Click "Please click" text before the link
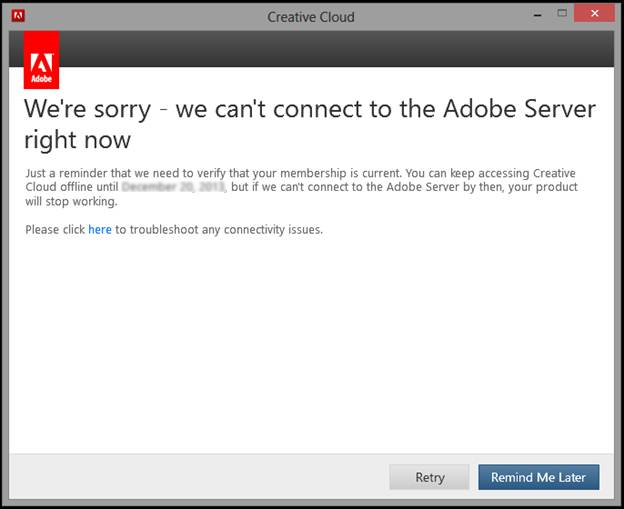 pyautogui.click(x=55, y=230)
